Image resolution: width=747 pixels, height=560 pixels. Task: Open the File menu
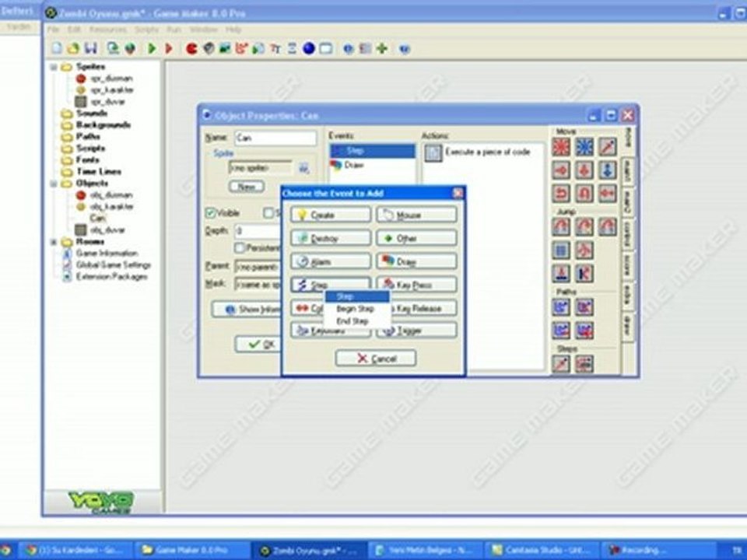coord(54,30)
